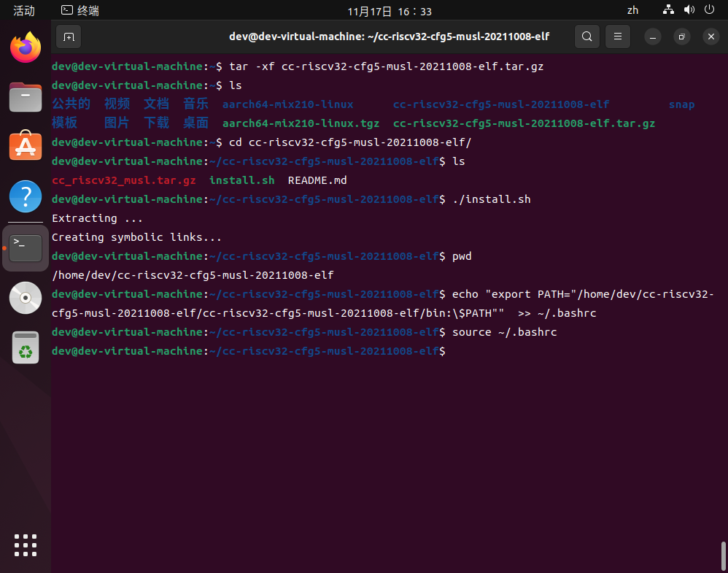Click the terminal search icon
Image resolution: width=728 pixels, height=573 pixels.
[x=587, y=36]
